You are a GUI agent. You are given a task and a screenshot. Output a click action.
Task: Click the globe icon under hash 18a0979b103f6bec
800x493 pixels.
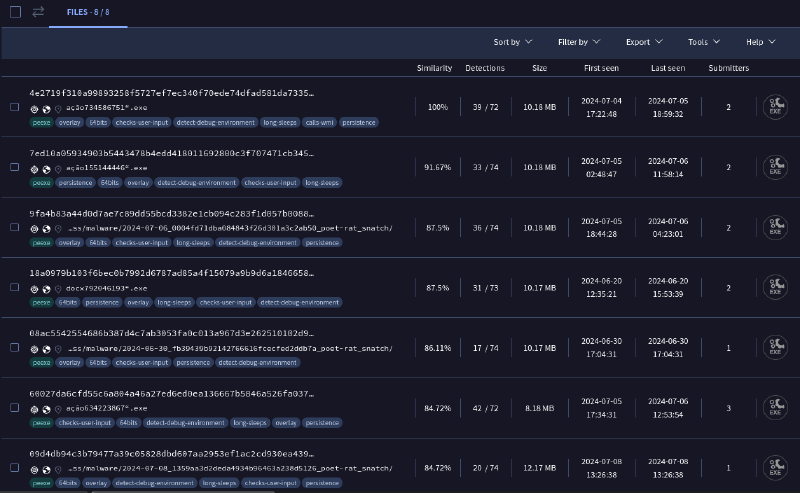tap(46, 288)
